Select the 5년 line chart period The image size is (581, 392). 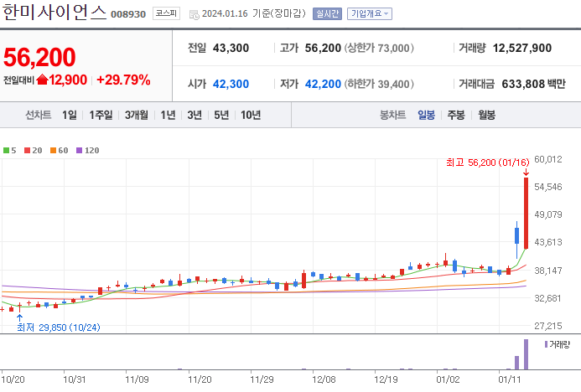[x=221, y=115]
